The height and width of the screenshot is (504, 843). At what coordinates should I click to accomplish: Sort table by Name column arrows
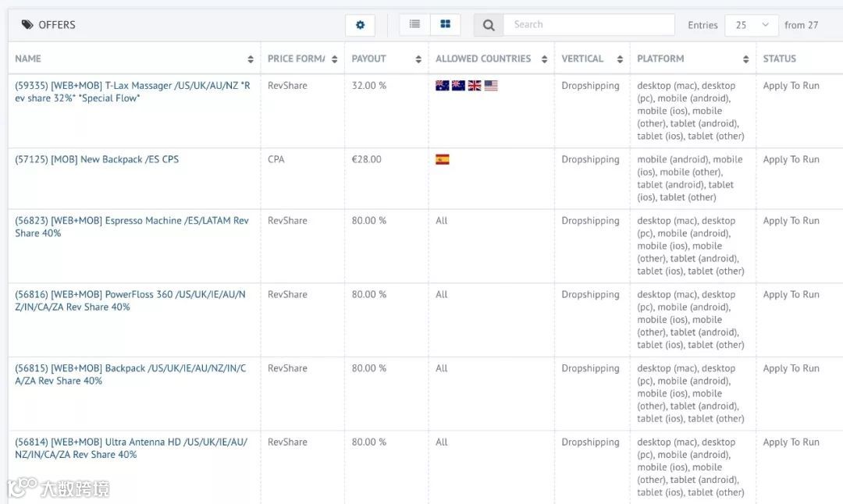click(251, 59)
